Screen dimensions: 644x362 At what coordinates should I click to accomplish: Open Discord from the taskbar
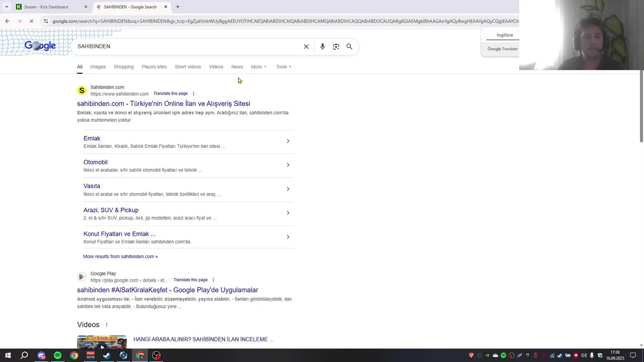41,355
